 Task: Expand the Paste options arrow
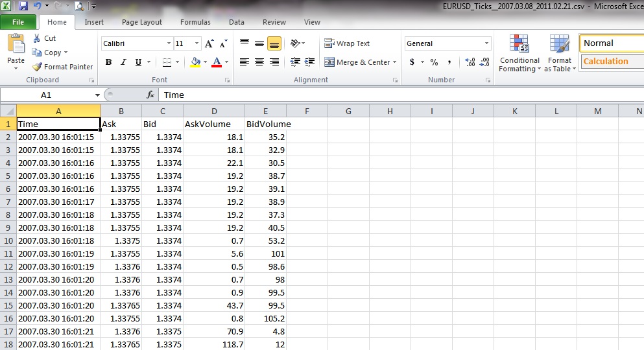pos(16,68)
